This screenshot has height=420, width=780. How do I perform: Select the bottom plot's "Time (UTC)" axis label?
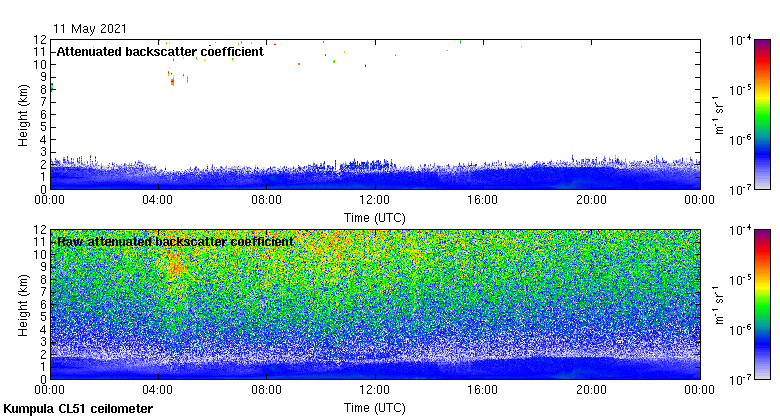coord(375,408)
